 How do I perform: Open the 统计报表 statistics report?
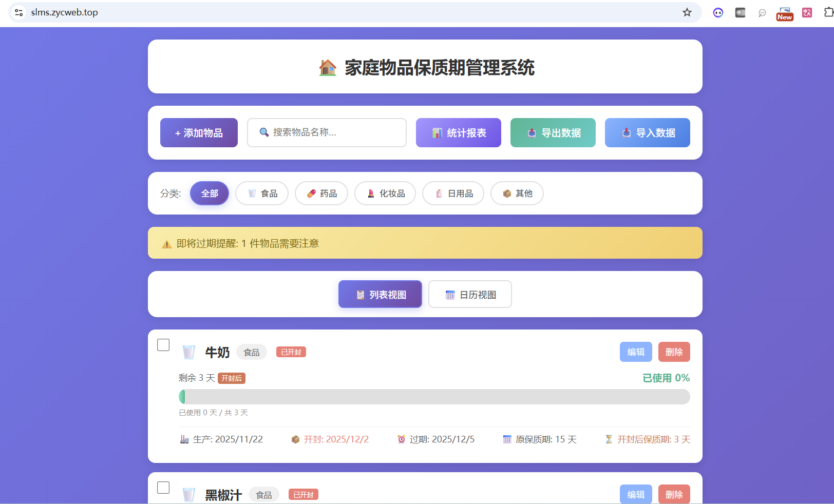tap(459, 133)
